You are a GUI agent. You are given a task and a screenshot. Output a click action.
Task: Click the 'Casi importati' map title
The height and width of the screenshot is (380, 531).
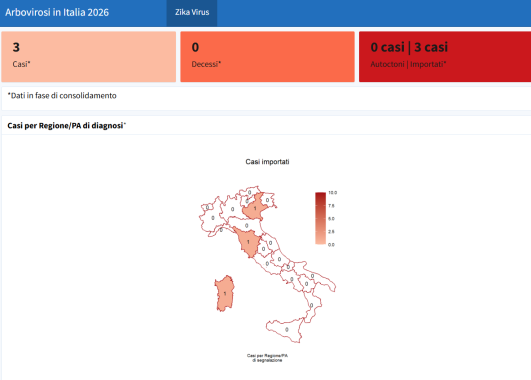click(267, 162)
